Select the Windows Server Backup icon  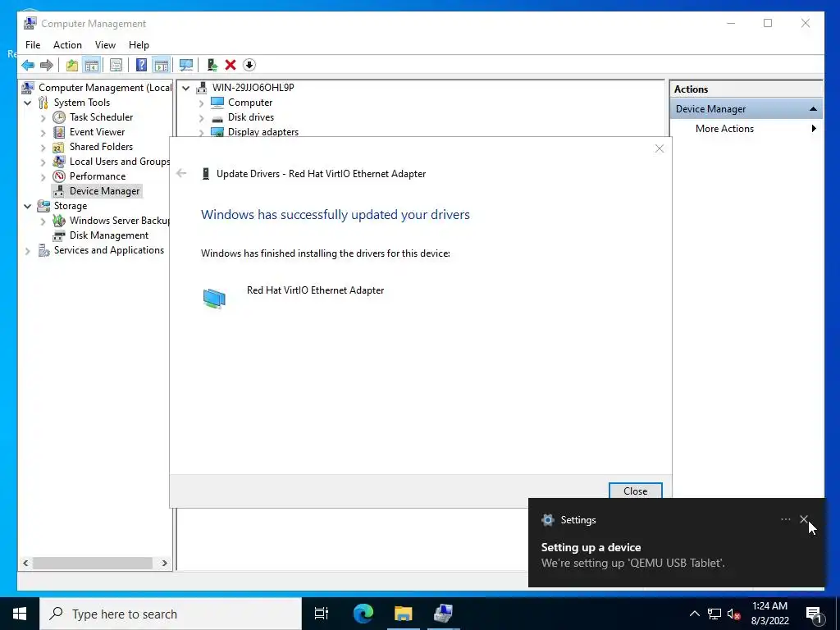point(59,221)
